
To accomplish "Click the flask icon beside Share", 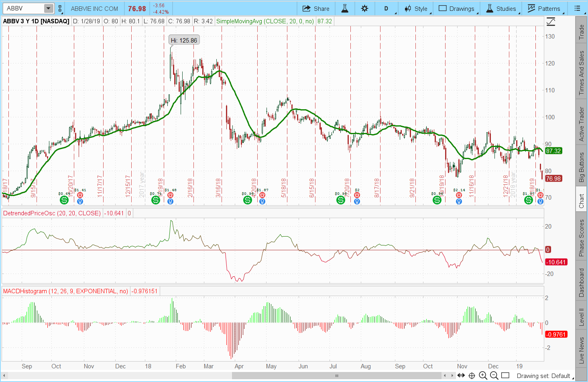I will click(345, 8).
